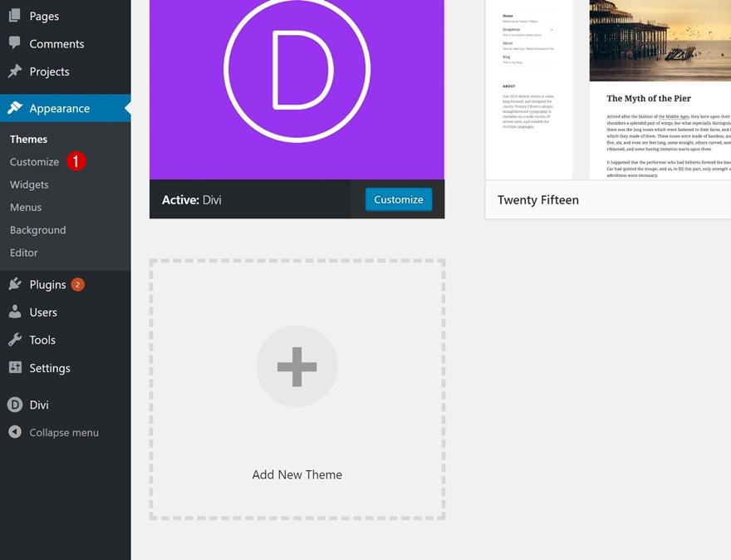Click the Comments speech bubble icon
Viewport: 731px width, 560px height.
pyautogui.click(x=15, y=43)
